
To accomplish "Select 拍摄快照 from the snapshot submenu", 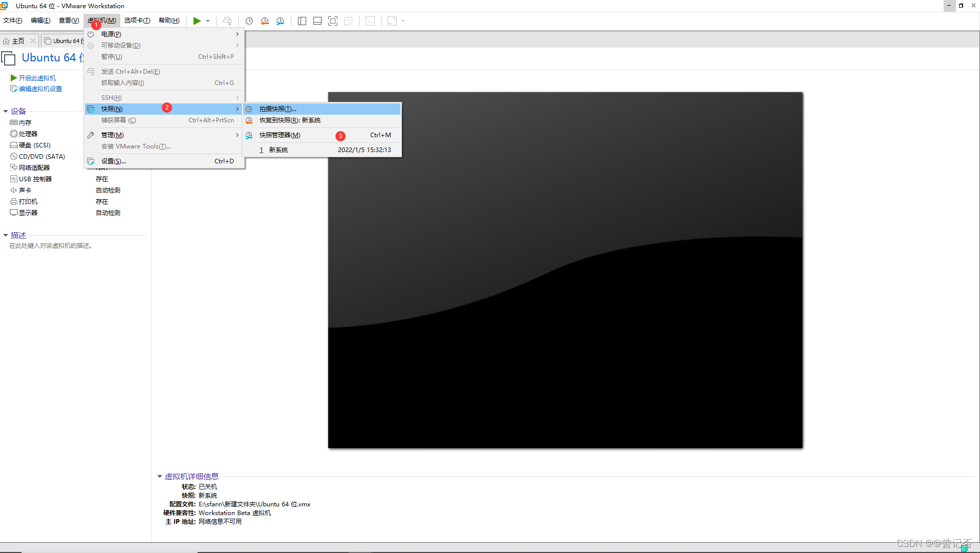I will [x=278, y=109].
